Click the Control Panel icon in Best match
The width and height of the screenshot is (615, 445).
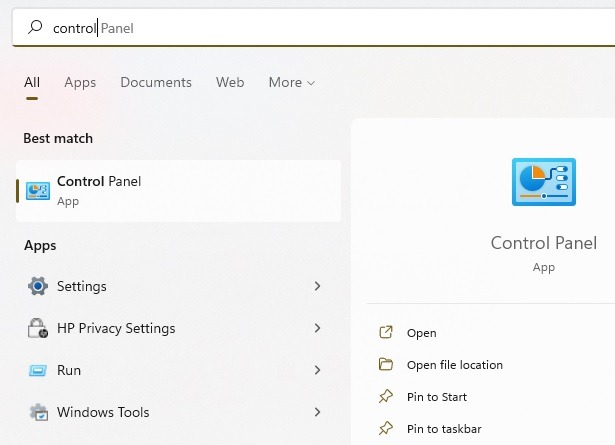pyautogui.click(x=38, y=191)
